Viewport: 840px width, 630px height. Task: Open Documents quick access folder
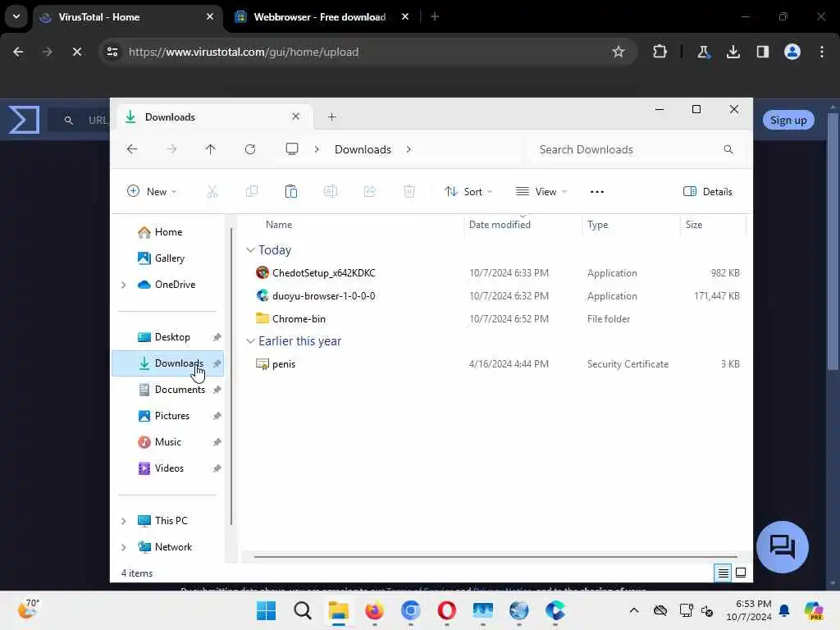point(180,390)
